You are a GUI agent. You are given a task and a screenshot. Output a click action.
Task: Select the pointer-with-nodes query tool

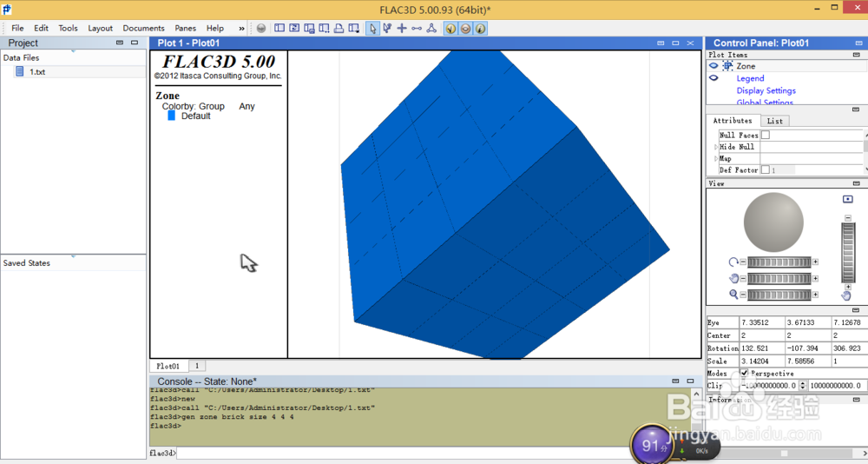click(x=387, y=29)
